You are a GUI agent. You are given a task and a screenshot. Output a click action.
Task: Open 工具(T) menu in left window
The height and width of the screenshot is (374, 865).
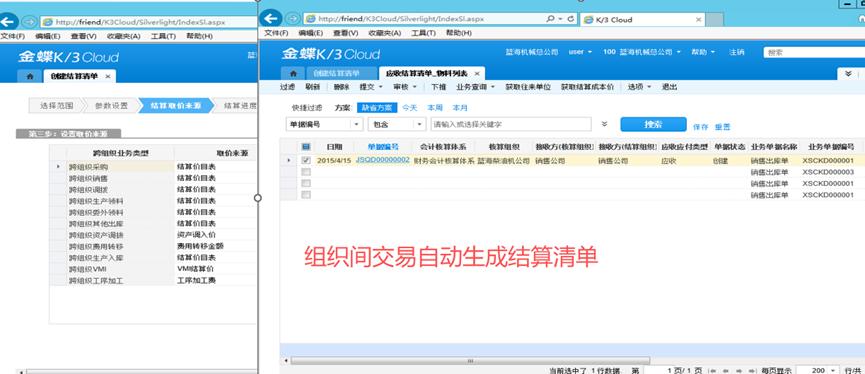[x=163, y=36]
